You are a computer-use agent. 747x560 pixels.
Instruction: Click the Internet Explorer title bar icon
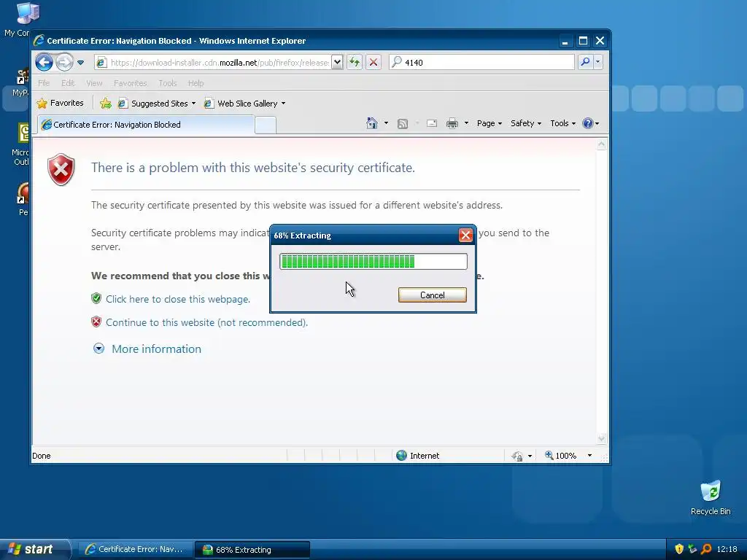tap(39, 41)
